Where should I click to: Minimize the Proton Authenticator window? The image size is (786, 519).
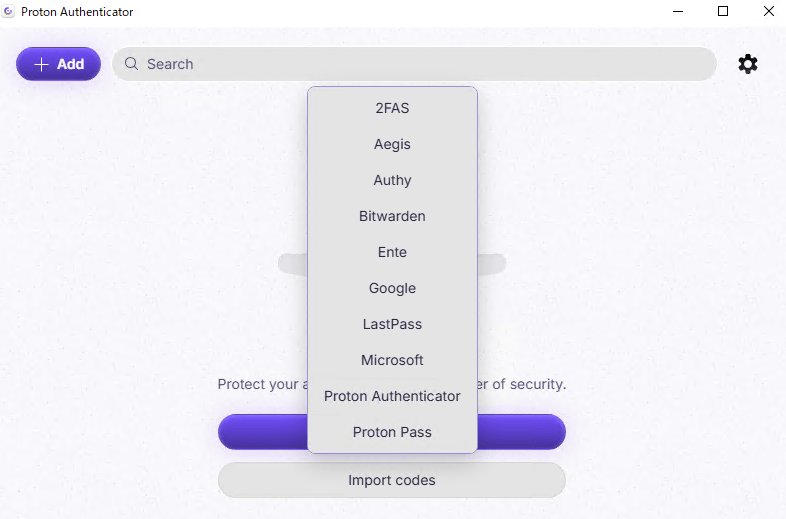(678, 11)
